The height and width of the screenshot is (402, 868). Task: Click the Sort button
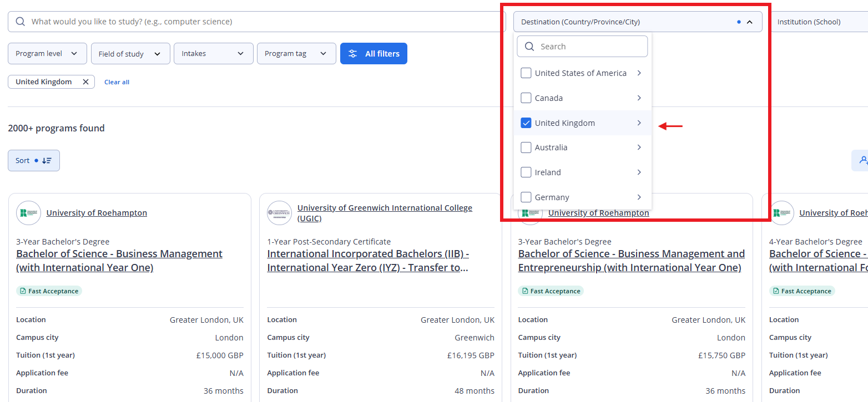coord(34,161)
